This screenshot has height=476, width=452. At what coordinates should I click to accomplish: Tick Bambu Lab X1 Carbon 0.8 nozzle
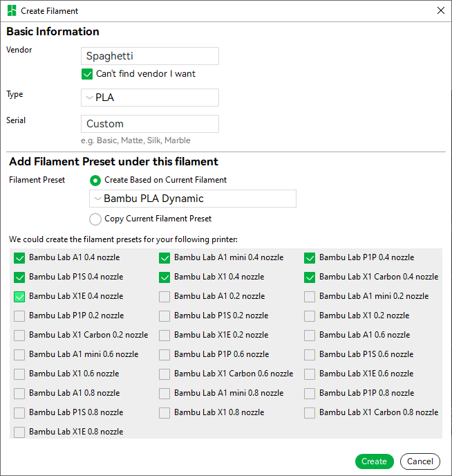pyautogui.click(x=310, y=413)
